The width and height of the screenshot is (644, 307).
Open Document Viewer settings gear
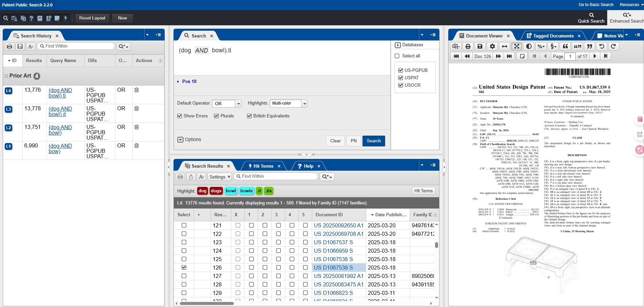[x=492, y=47]
